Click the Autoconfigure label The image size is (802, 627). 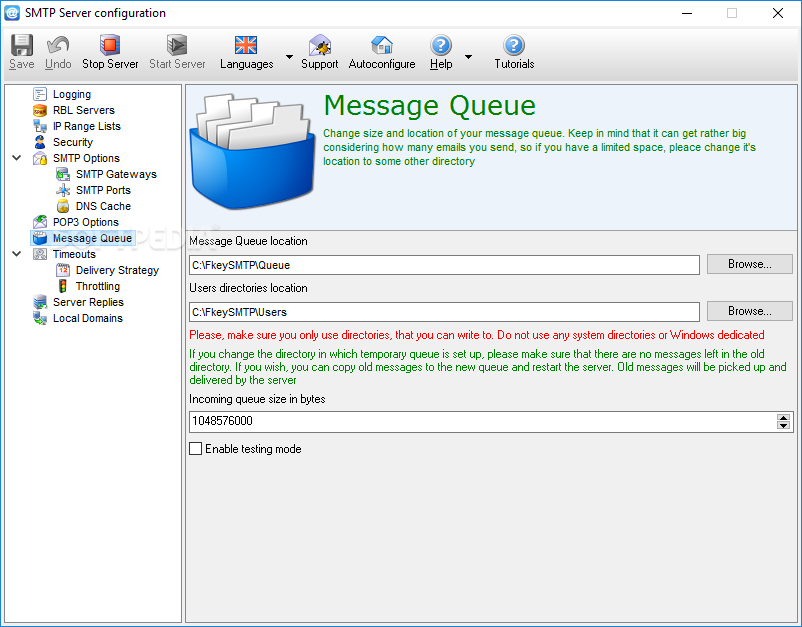click(x=382, y=64)
